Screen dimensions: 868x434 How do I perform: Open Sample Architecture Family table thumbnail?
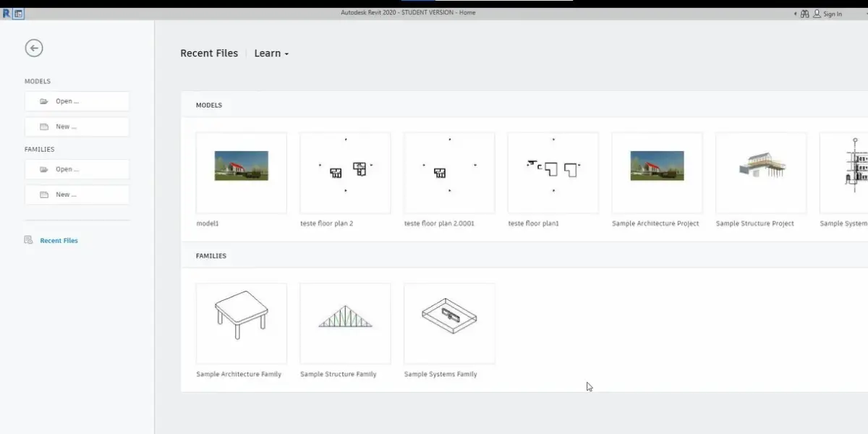point(242,323)
